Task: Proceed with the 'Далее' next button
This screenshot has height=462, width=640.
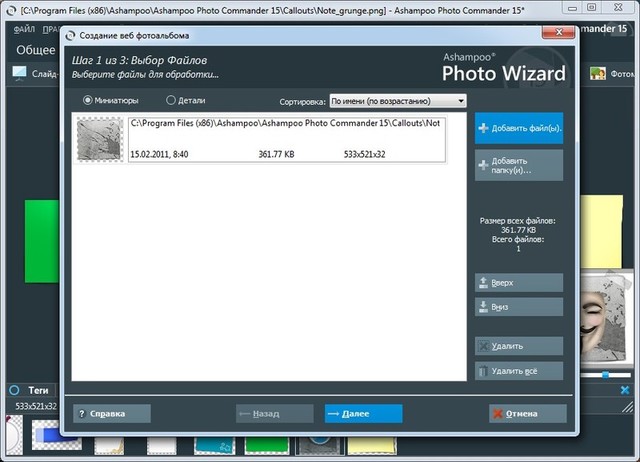Action: (363, 413)
